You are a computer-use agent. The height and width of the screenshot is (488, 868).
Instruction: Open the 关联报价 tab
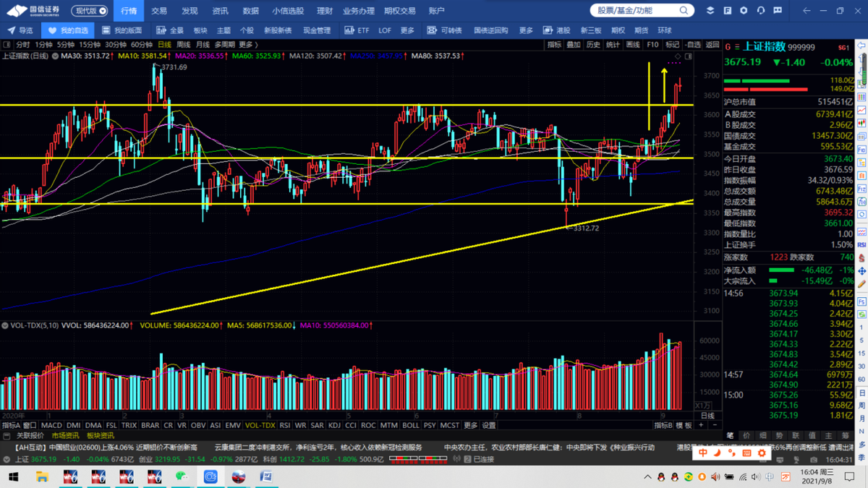tap(29, 436)
